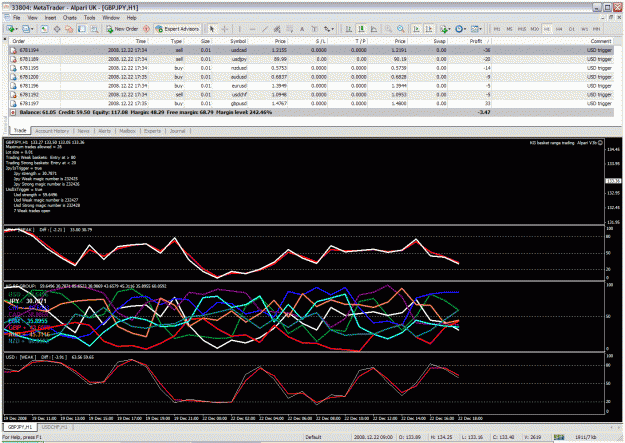The height and width of the screenshot is (443, 625).
Task: Switch to M30 timeframe
Action: point(535,29)
